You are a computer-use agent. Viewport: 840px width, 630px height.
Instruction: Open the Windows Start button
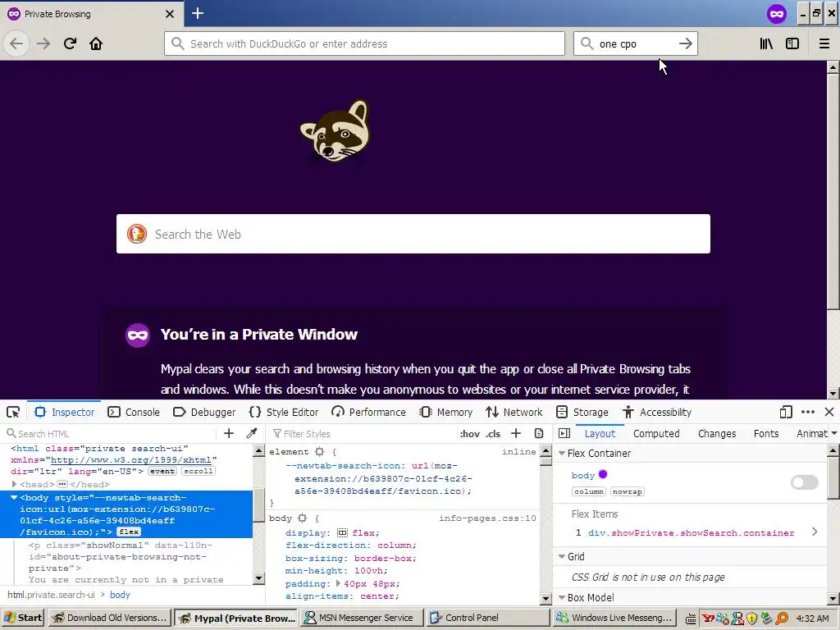22,618
